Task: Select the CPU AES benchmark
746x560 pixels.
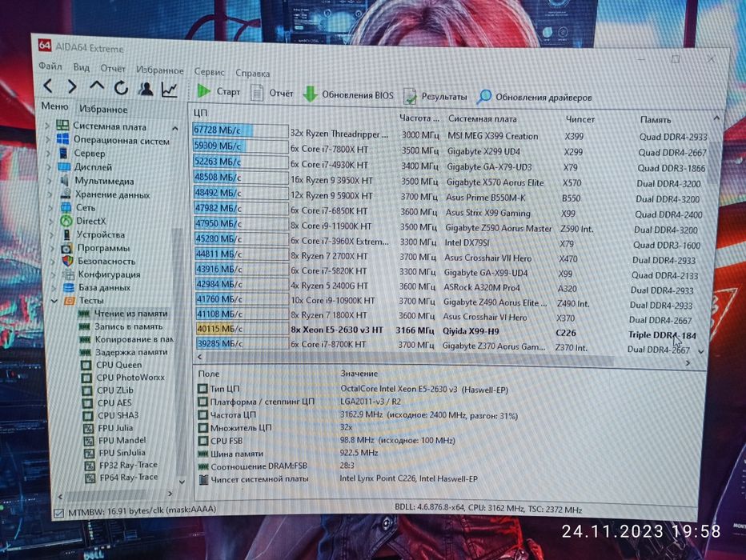Action: 107,402
